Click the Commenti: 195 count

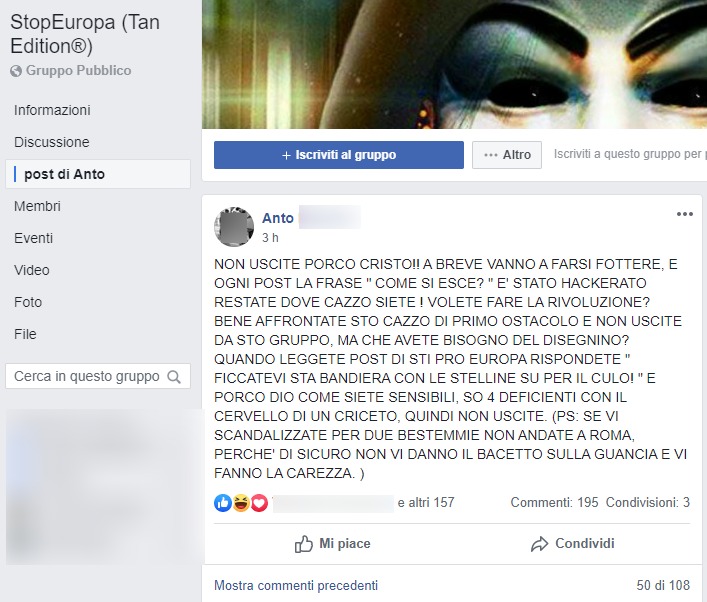pyautogui.click(x=554, y=502)
